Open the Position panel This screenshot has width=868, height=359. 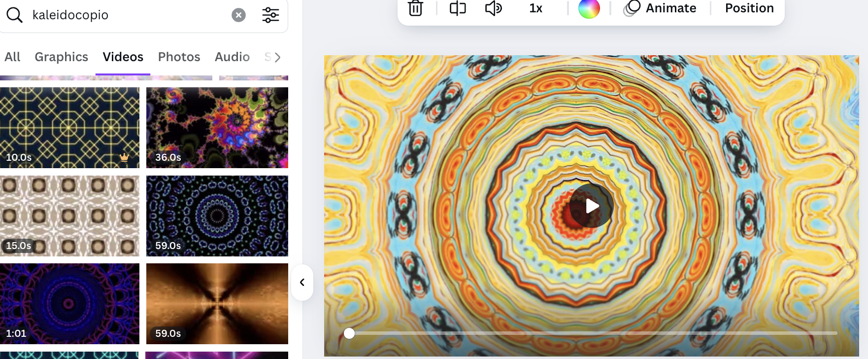(x=749, y=8)
